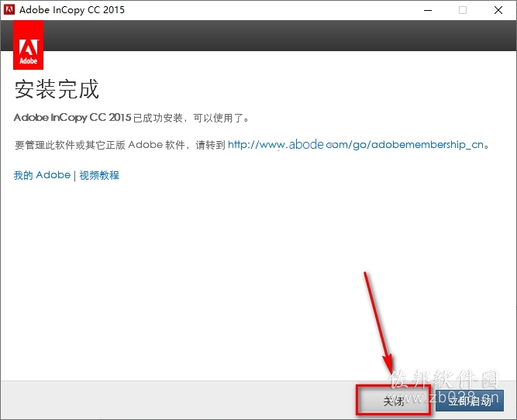Click the 关闭 (Close) button

(394, 401)
